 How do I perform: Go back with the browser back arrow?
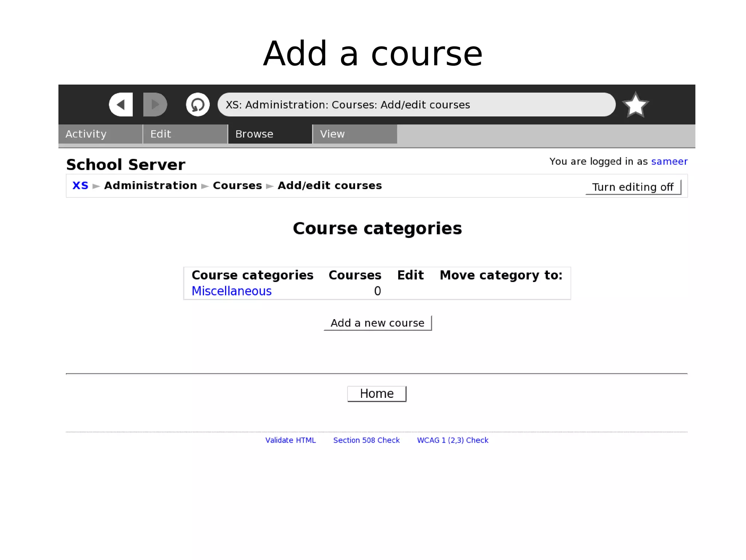click(x=121, y=105)
